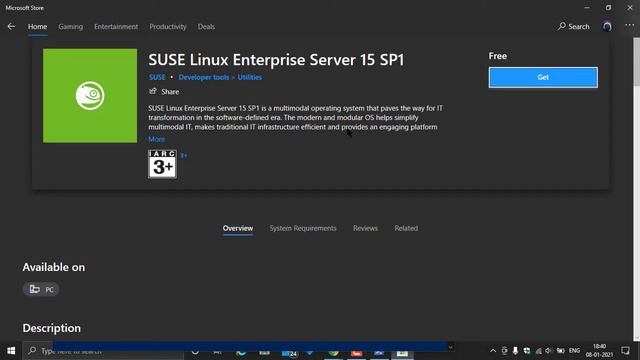Open the Entertainment tab
Viewport: 640px width, 360px height.
pos(116,27)
